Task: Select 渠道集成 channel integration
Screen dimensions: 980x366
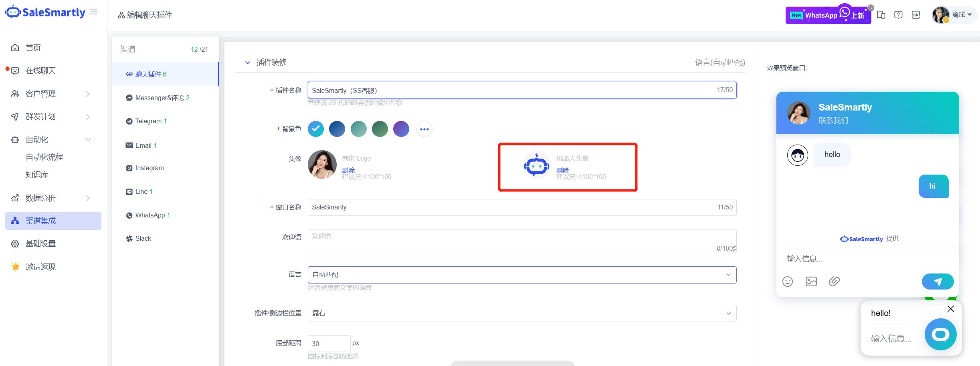Action: 53,221
